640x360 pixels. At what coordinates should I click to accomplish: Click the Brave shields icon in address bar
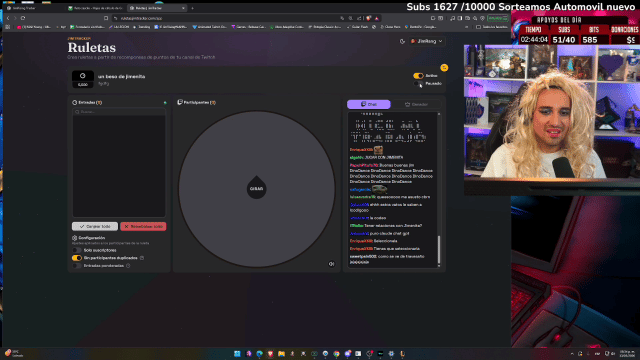coord(369,18)
